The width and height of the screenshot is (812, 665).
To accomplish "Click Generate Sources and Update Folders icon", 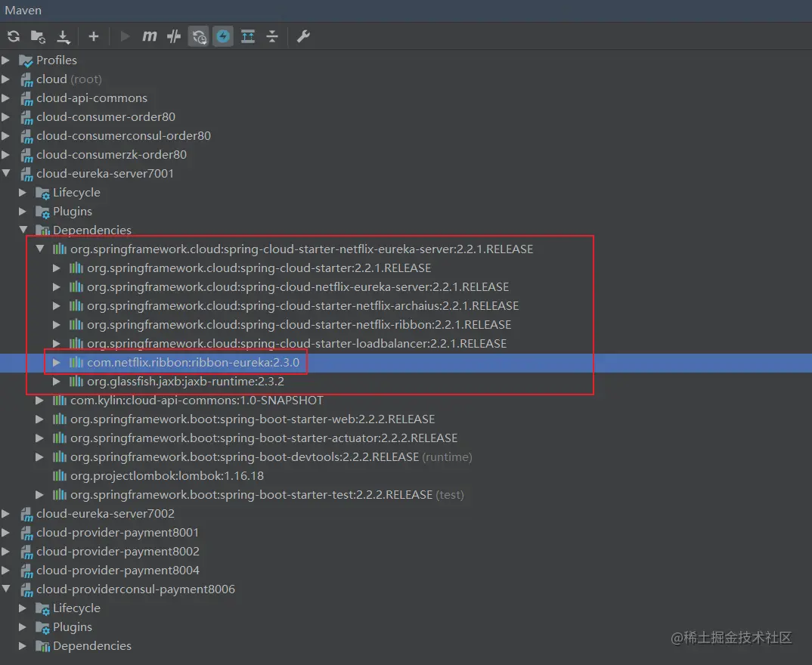I will pos(38,36).
